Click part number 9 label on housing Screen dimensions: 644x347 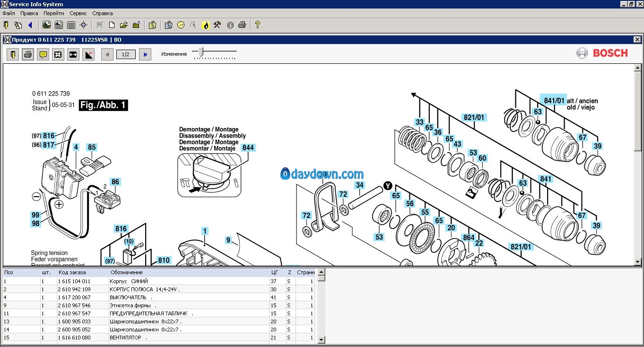pyautogui.click(x=228, y=240)
